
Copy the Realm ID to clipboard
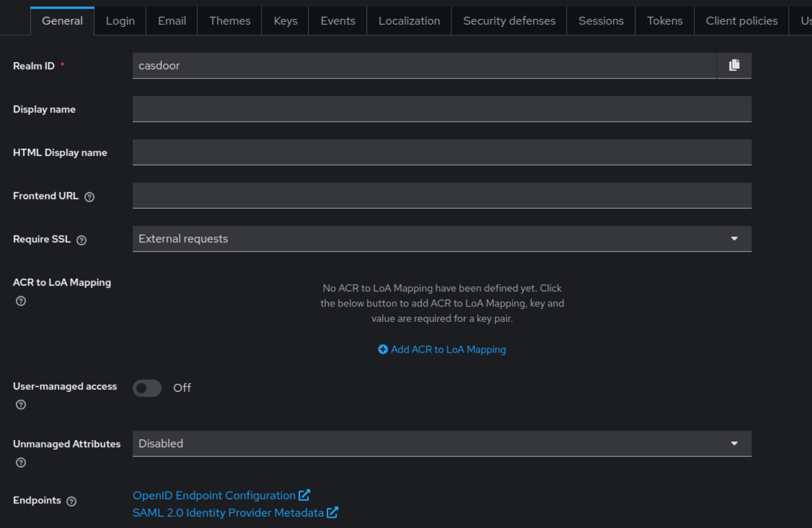click(x=734, y=65)
